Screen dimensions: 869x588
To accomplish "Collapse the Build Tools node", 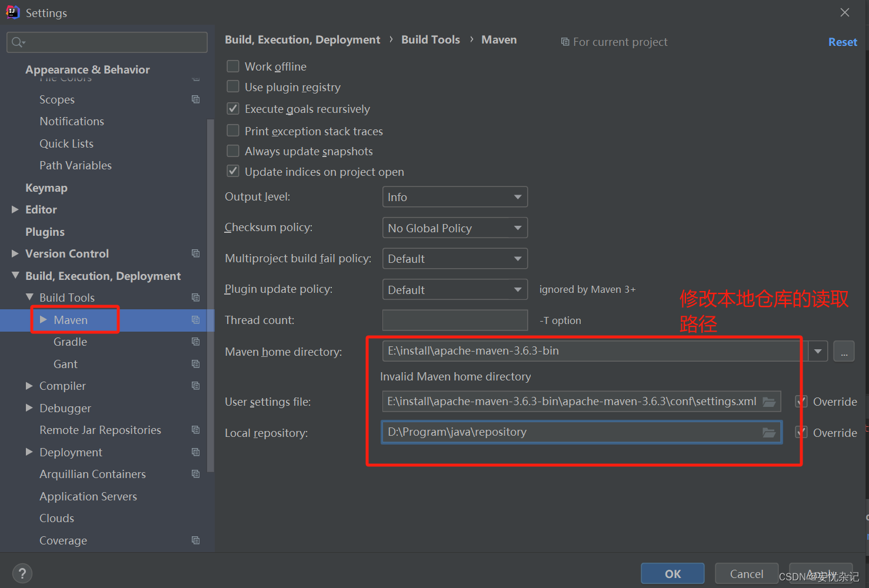I will pyautogui.click(x=29, y=297).
